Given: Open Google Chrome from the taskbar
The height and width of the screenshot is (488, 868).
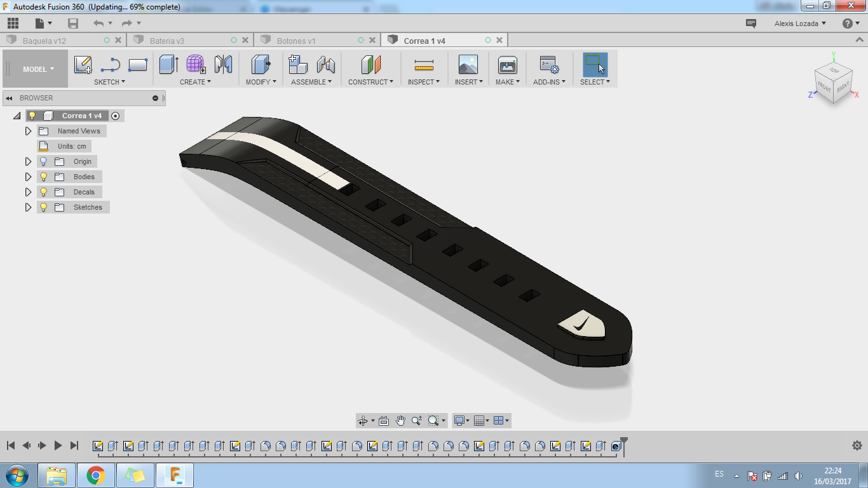Looking at the screenshot, I should coord(96,475).
